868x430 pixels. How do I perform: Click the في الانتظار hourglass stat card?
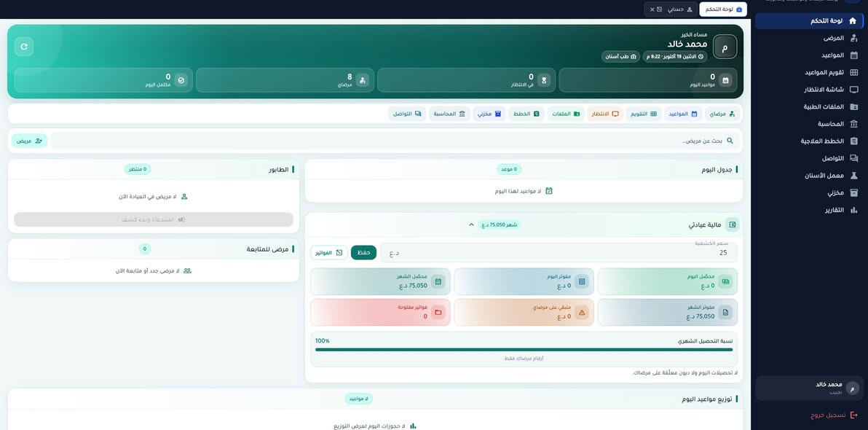[x=466, y=80]
